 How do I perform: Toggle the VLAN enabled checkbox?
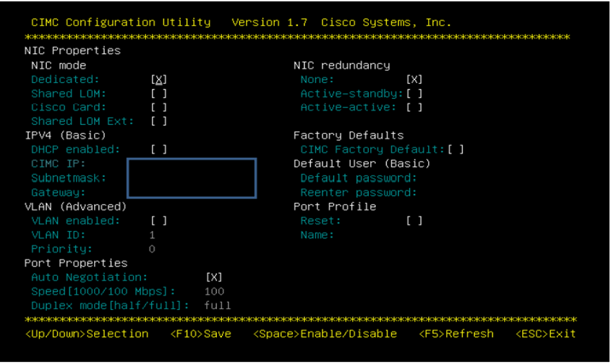point(159,221)
